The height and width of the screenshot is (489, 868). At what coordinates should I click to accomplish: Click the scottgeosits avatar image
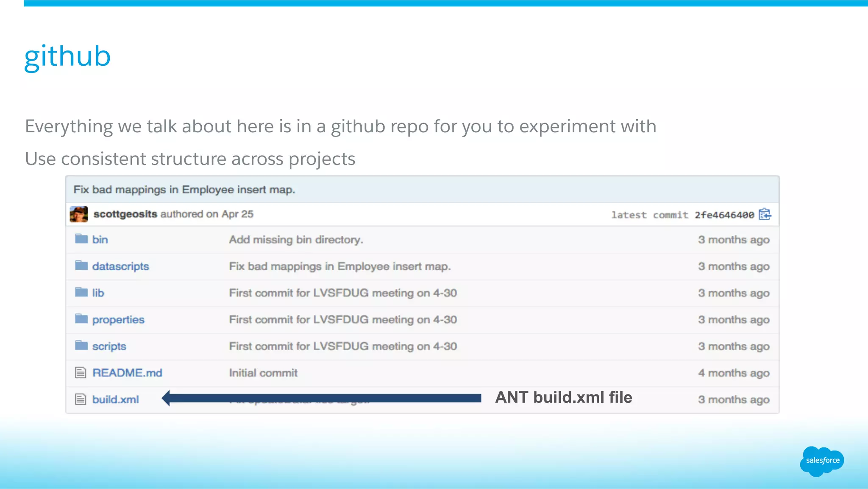point(79,214)
